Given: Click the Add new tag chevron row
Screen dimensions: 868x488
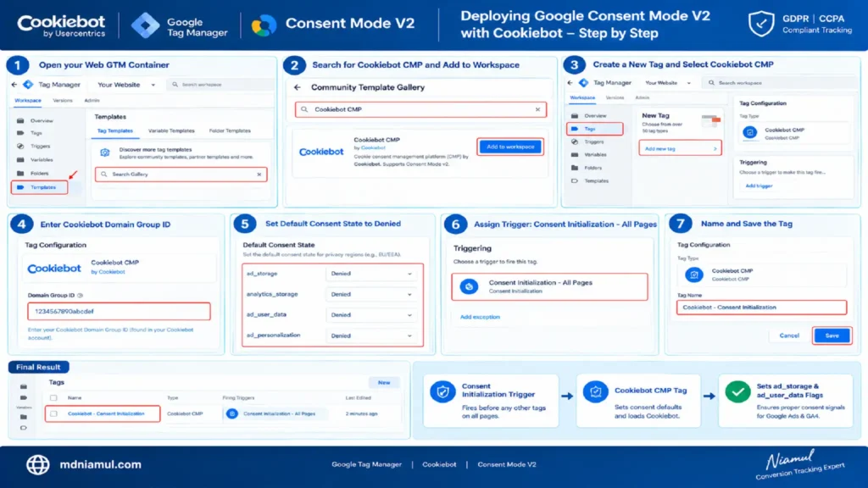Looking at the screenshot, I should coord(681,148).
